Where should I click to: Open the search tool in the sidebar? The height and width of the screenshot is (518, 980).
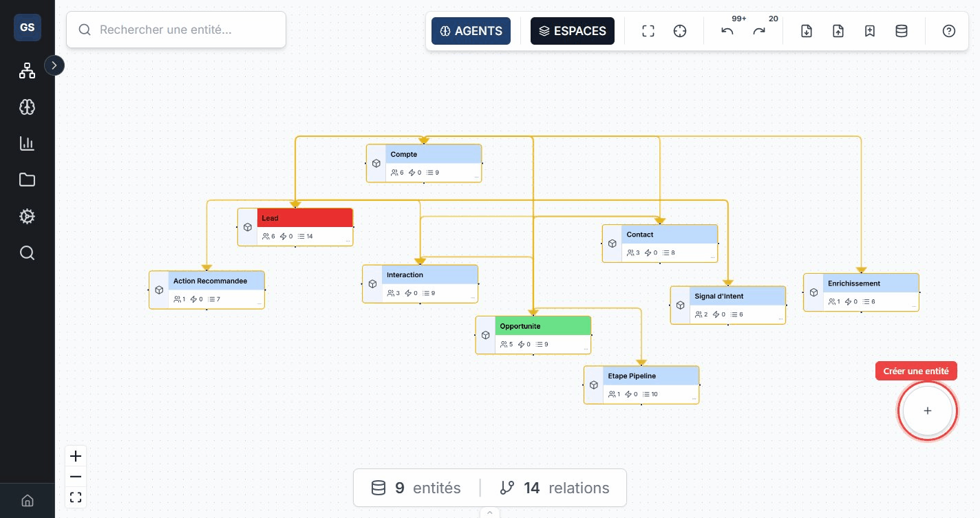27,252
